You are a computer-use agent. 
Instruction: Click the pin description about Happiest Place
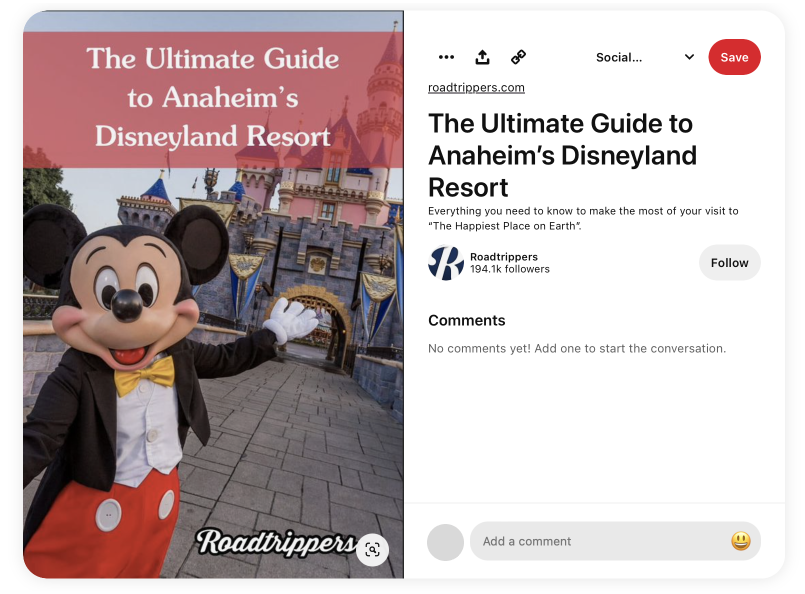tap(583, 218)
